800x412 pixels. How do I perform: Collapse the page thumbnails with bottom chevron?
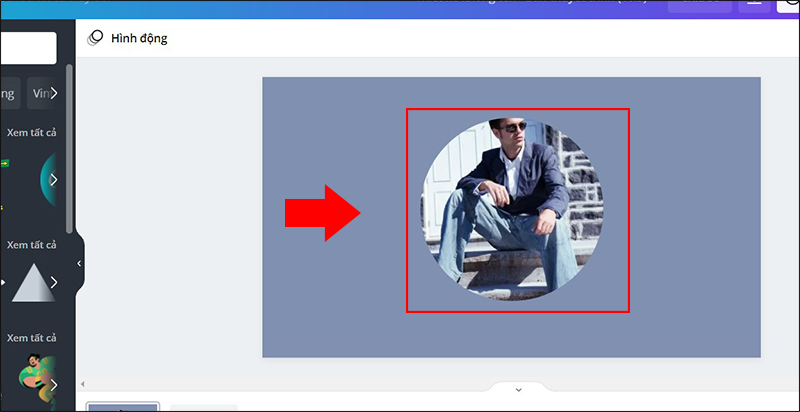point(518,390)
